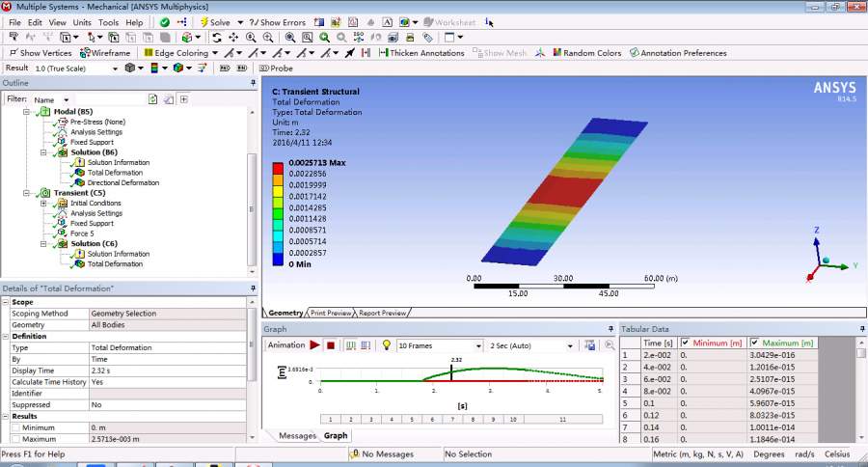Switch to the Messages tab
Screen dimensions: 868x467
297,436
